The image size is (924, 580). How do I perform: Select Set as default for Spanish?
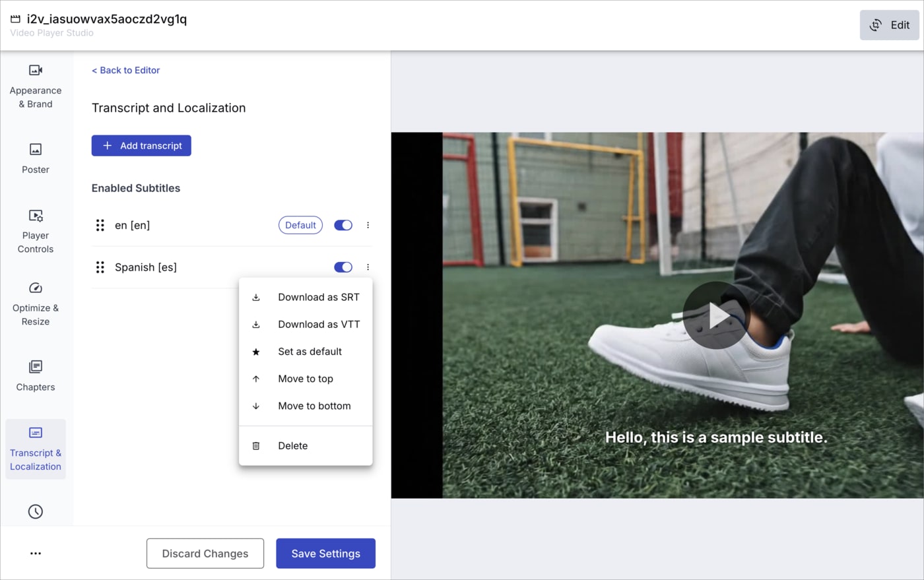(x=310, y=352)
